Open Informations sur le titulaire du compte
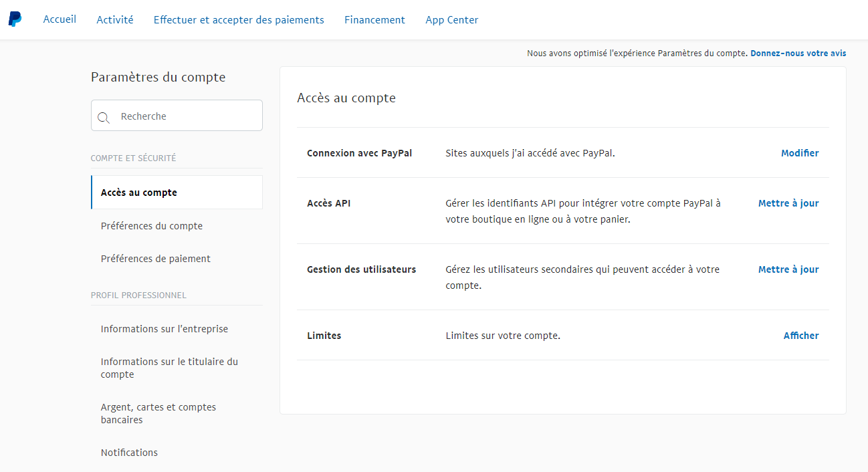This screenshot has height=472, width=868. [169, 368]
